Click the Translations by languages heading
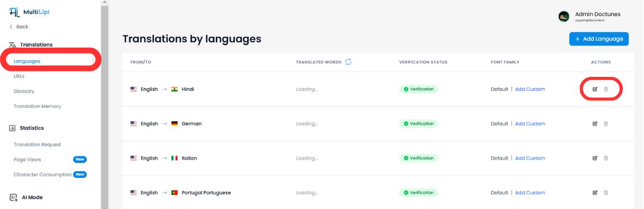The height and width of the screenshot is (209, 644). click(192, 39)
